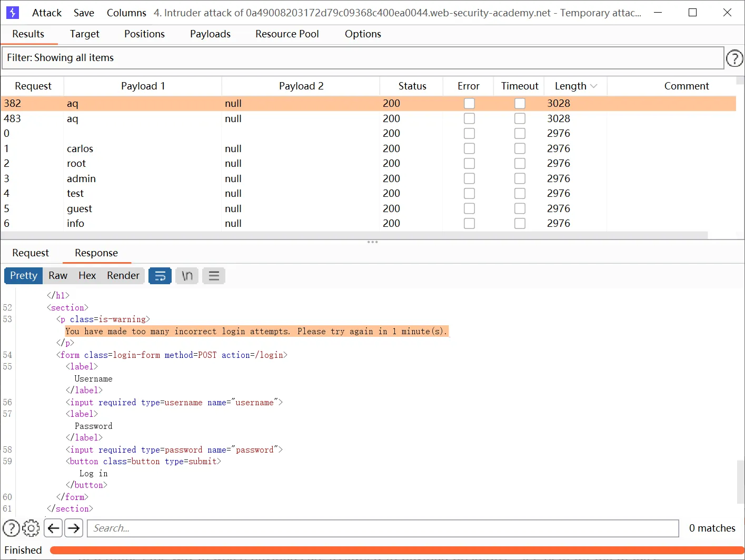745x560 pixels.
Task: Sort by Payload 2 column header
Action: pyautogui.click(x=301, y=86)
